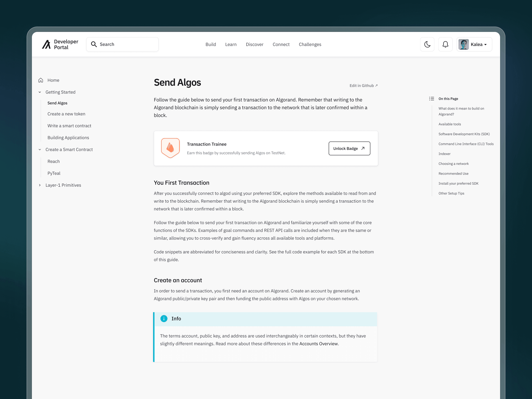This screenshot has height=399, width=532.
Task: Click Kalea's profile avatar picture
Action: [x=463, y=44]
